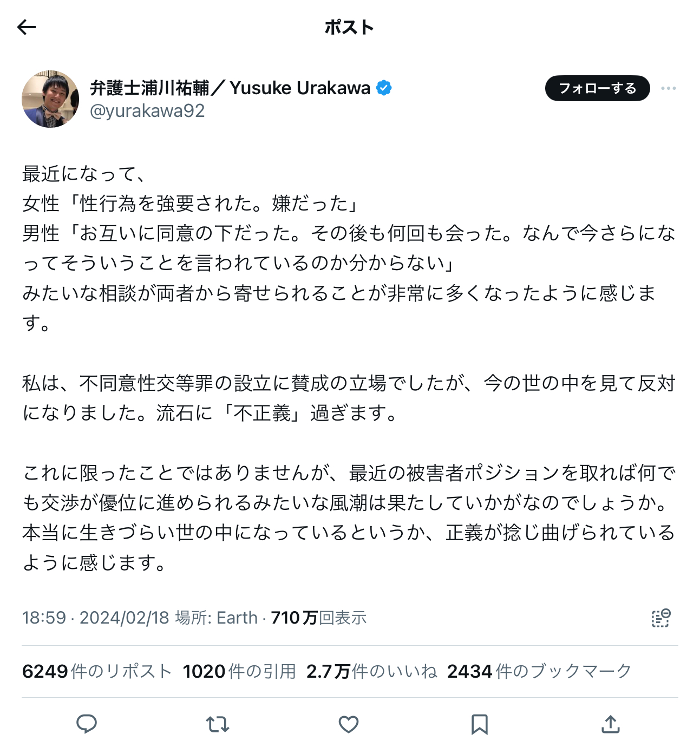This screenshot has height=747, width=700.
Task: Click the reply speech bubble icon
Action: coord(87,724)
